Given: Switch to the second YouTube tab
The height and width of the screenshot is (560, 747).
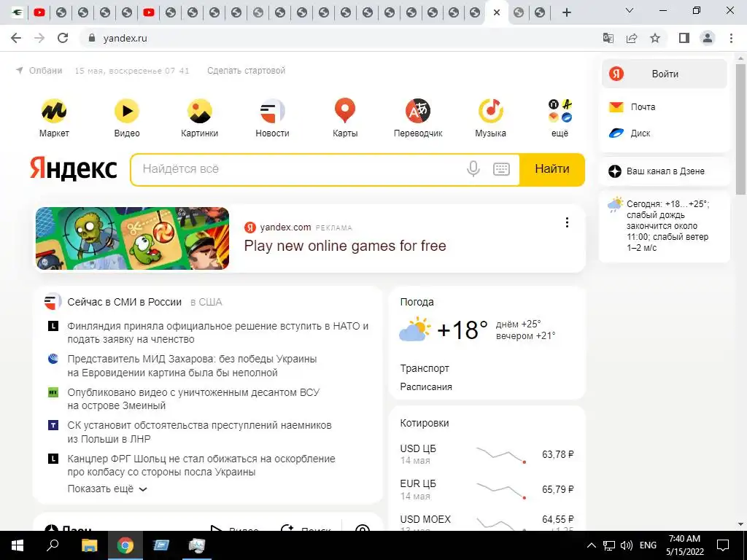Looking at the screenshot, I should click(x=149, y=13).
